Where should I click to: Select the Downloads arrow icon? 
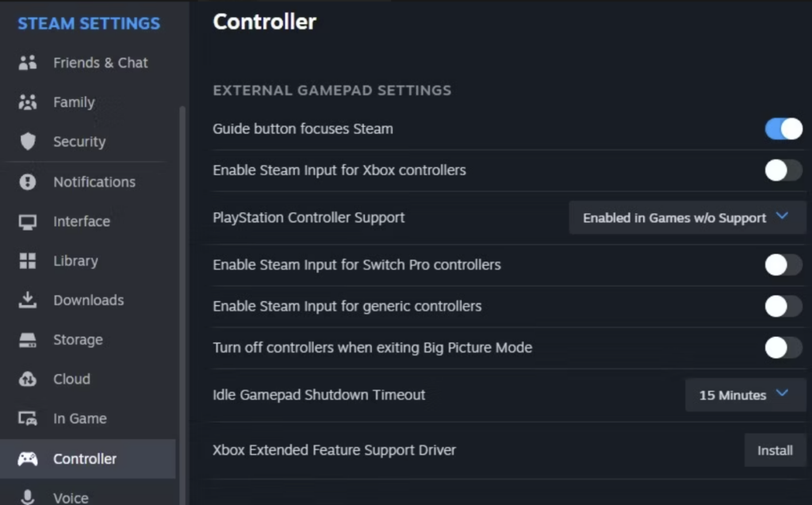point(28,300)
